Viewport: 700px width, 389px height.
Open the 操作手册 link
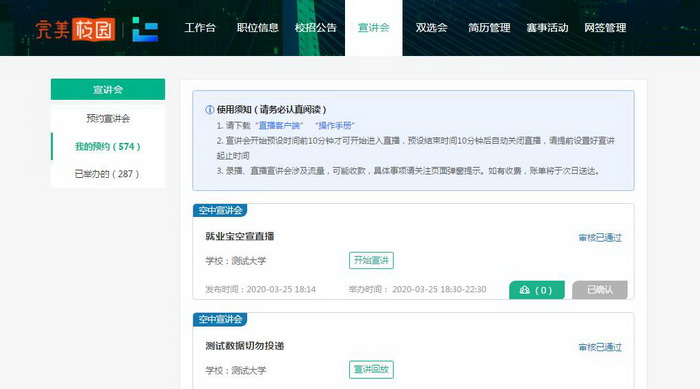(x=335, y=125)
